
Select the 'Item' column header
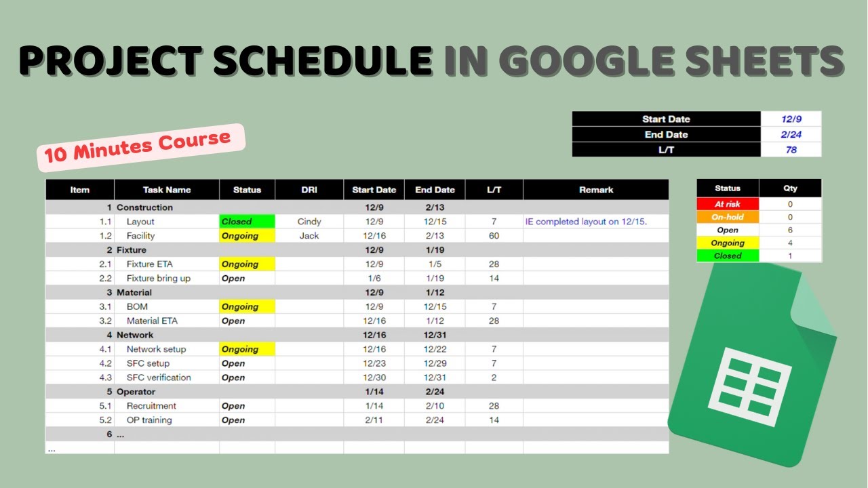click(x=80, y=190)
